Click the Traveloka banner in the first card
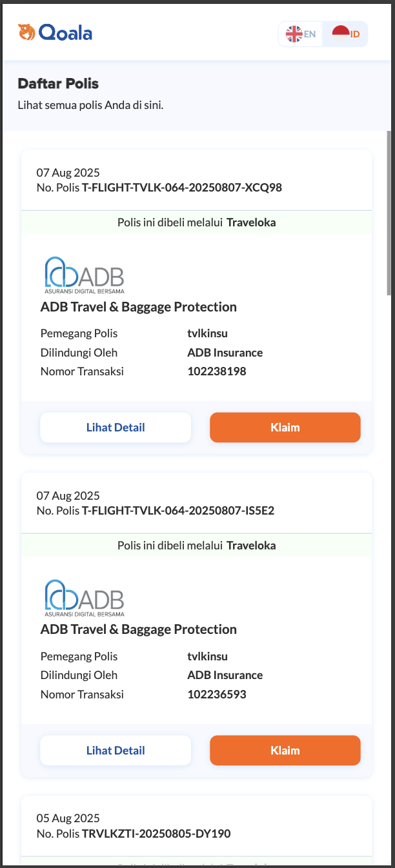Screen dimensions: 395x868 tap(197, 222)
